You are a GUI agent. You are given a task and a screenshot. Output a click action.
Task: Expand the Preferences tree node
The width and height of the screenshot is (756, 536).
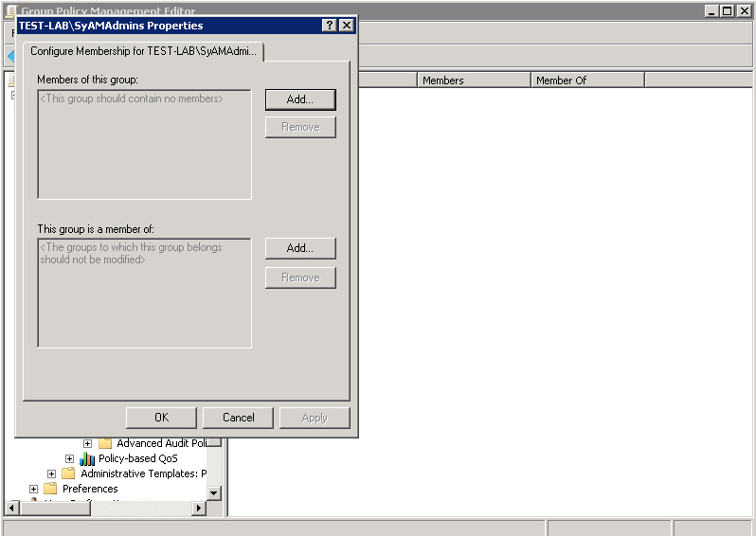33,489
